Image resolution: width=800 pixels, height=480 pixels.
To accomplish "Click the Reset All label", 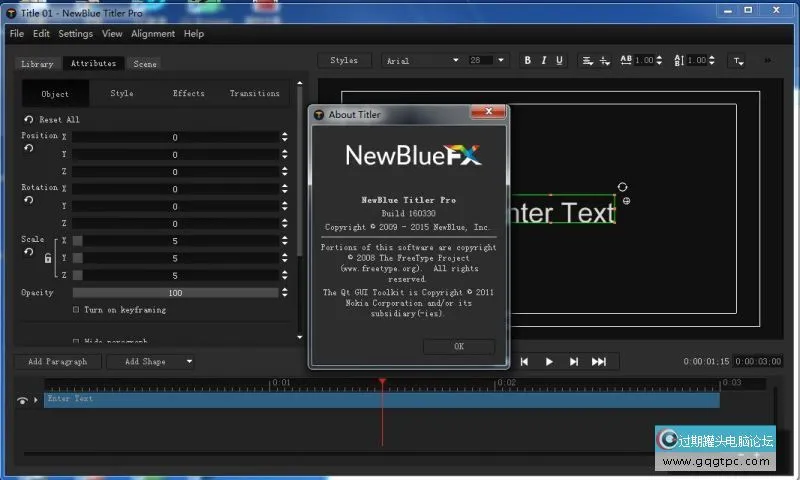I will tap(59, 120).
